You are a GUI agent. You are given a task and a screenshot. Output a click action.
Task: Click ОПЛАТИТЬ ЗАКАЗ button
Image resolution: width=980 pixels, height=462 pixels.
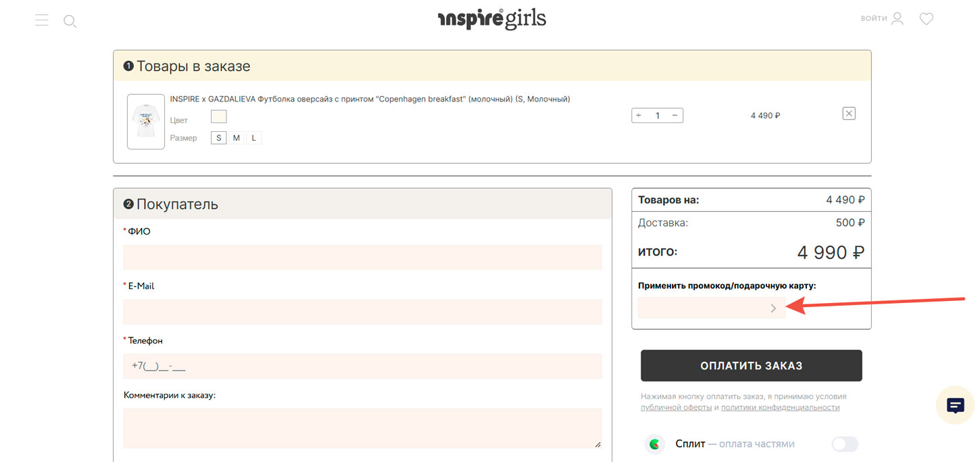tap(751, 365)
